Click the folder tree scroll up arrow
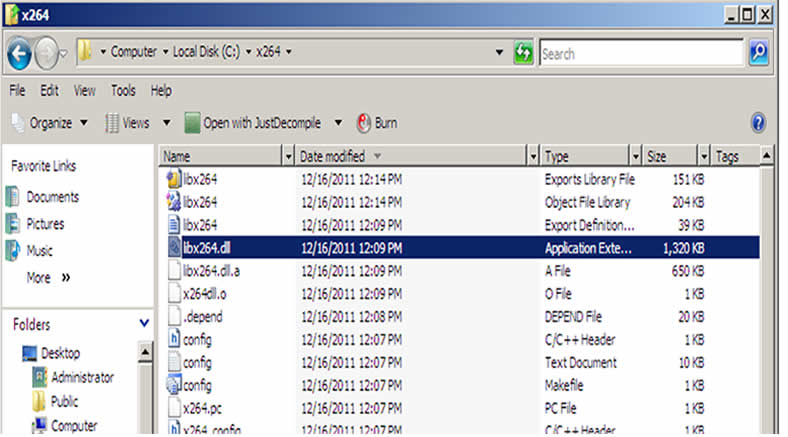 (145, 352)
